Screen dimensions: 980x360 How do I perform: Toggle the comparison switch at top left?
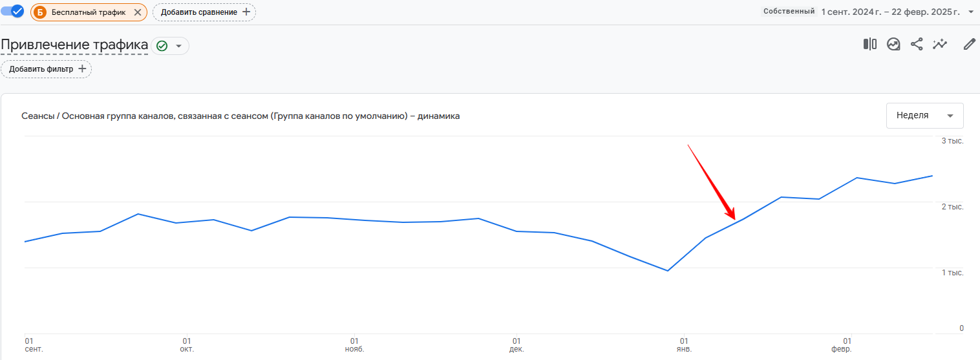tap(12, 11)
